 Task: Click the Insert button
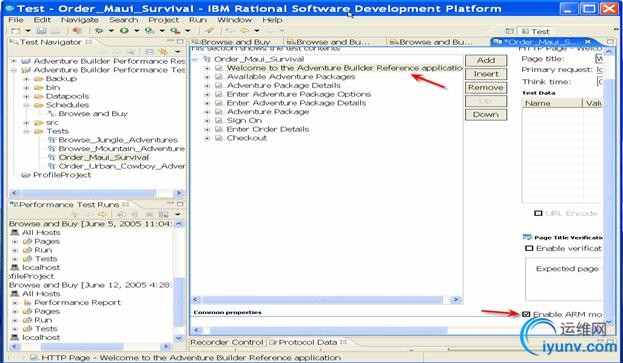coord(486,74)
